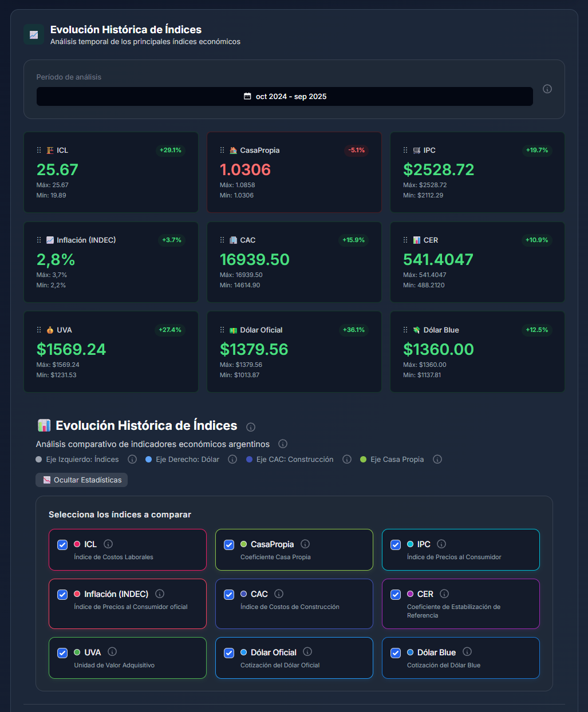
Task: Uncheck the CER comparison checkbox
Action: 396,595
